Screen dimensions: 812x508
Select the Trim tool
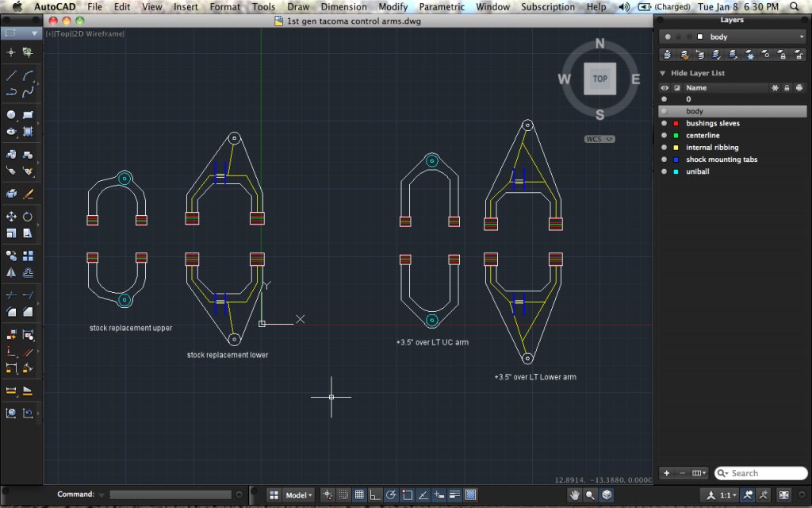point(11,295)
